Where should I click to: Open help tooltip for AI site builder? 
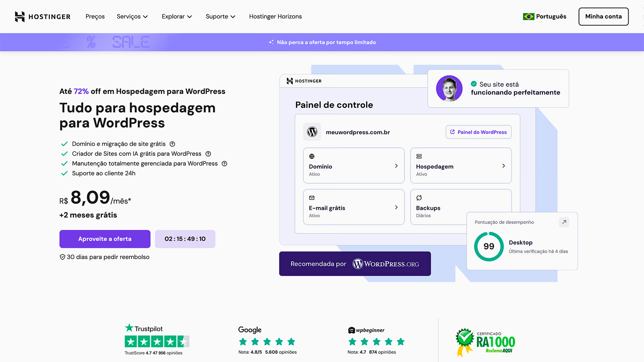208,154
